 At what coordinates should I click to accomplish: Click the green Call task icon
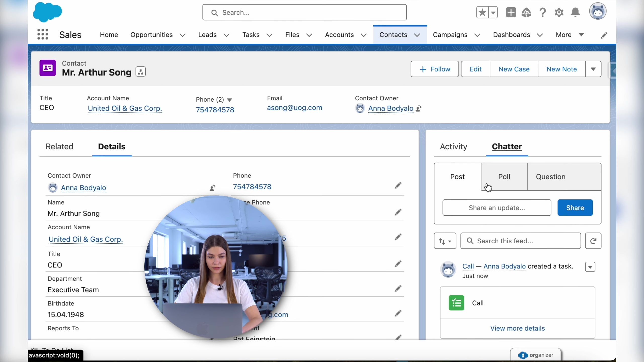(456, 303)
